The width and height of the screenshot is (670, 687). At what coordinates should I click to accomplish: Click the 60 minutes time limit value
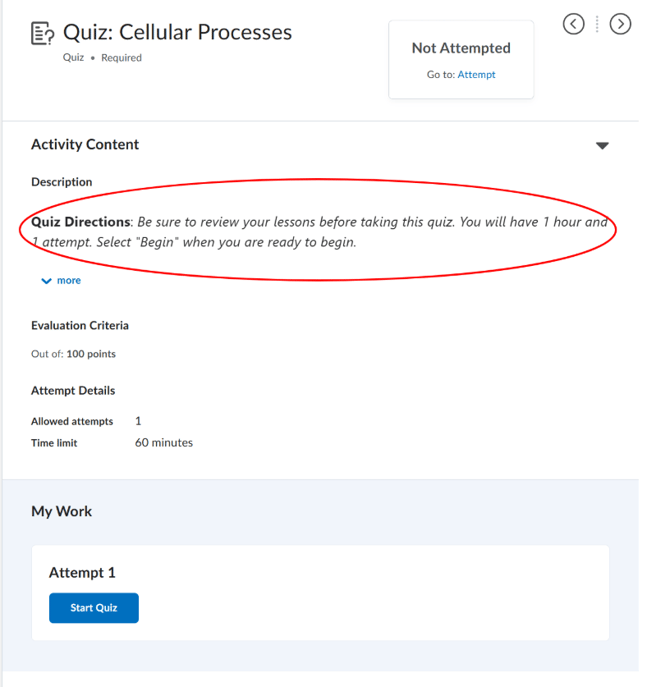pos(164,443)
